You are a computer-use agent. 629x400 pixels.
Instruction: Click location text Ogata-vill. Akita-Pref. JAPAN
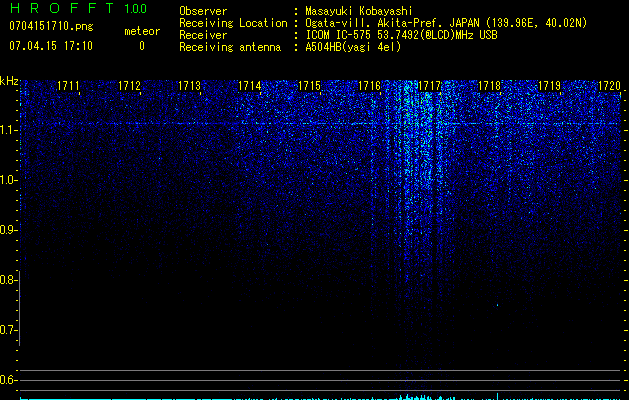[391, 23]
